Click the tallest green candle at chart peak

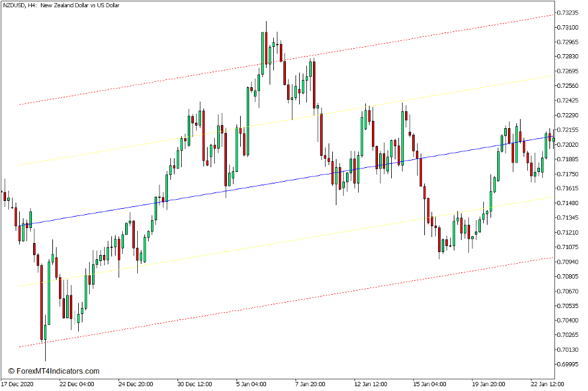pos(263,48)
